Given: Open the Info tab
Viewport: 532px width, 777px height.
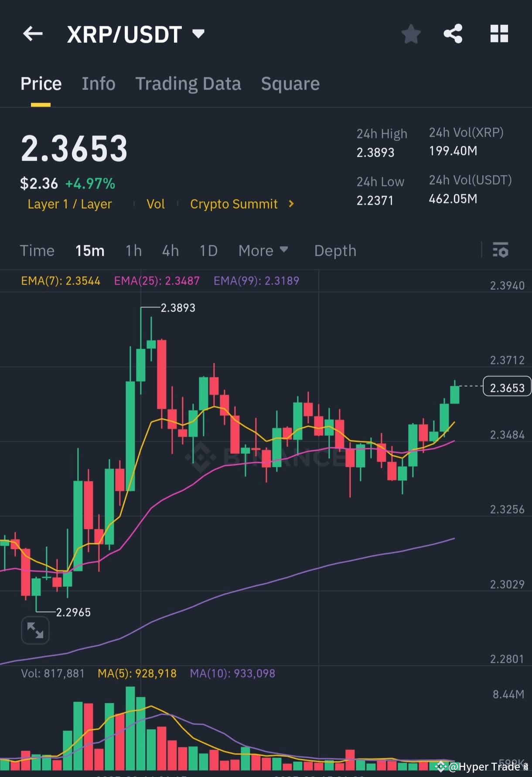Looking at the screenshot, I should coord(98,83).
